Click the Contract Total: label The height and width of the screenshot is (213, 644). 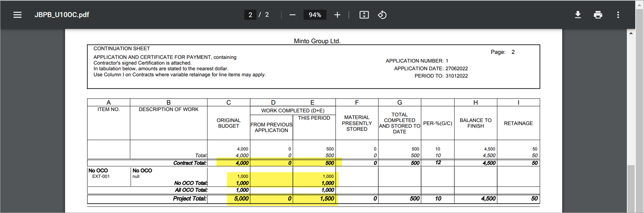190,163
